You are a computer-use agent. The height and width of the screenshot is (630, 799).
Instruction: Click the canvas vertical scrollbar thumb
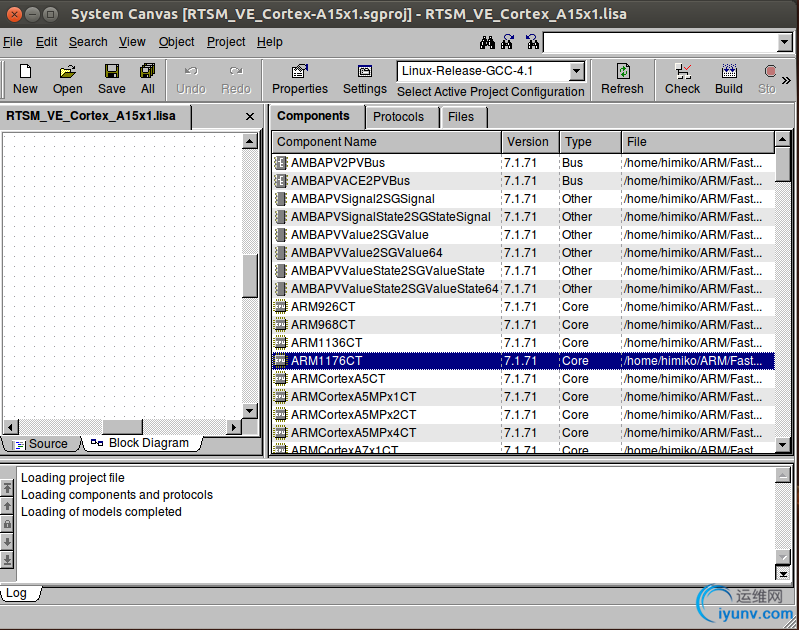click(250, 275)
